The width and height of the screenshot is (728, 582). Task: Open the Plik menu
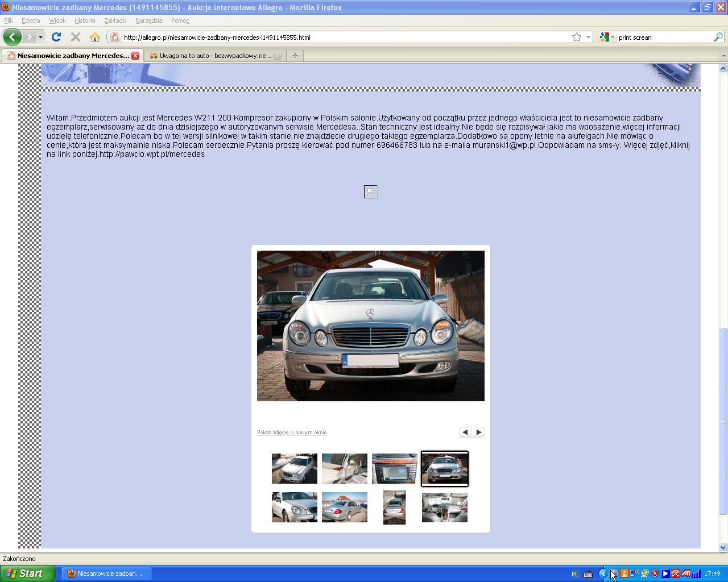click(9, 20)
